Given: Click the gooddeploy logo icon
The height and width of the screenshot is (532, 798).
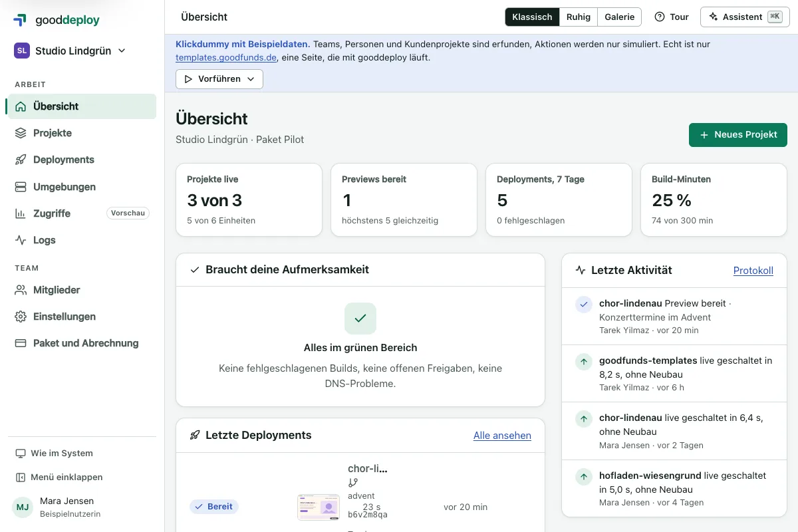Looking at the screenshot, I should (x=21, y=20).
